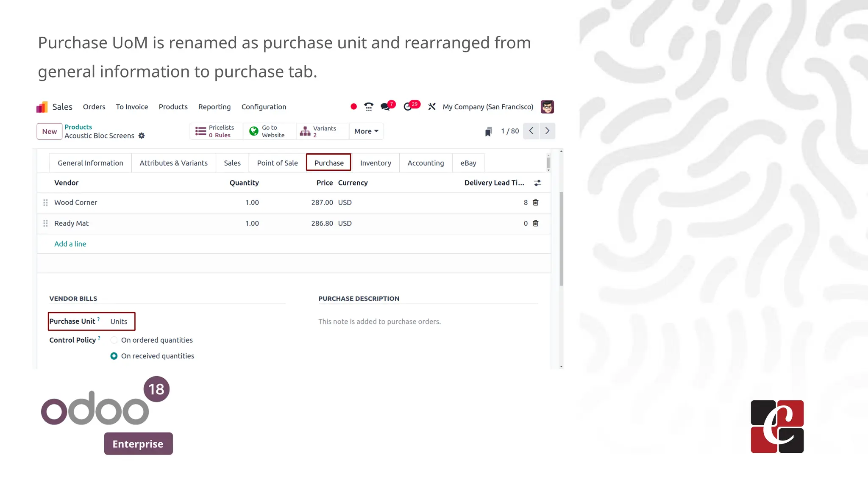
Task: Open the Configuration menu
Action: click(264, 107)
